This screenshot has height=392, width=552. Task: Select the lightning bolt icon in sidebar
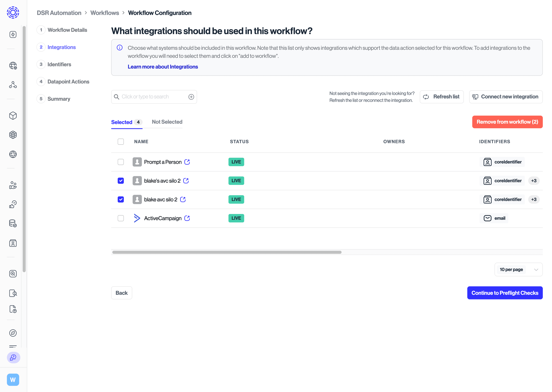13,34
